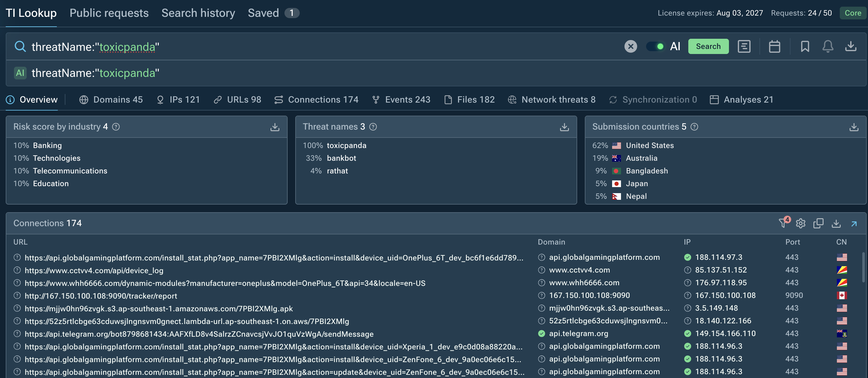This screenshot has height=378, width=868.
Task: Click help icon beside Submission countries
Action: (694, 127)
